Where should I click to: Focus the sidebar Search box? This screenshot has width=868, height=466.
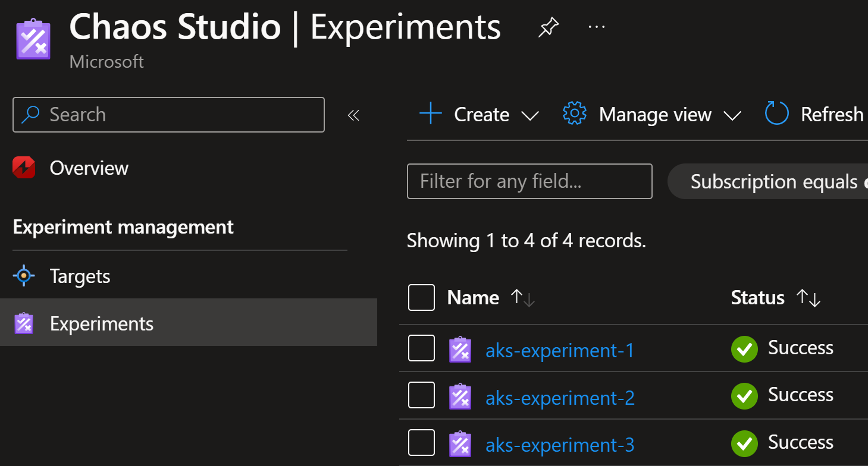168,114
